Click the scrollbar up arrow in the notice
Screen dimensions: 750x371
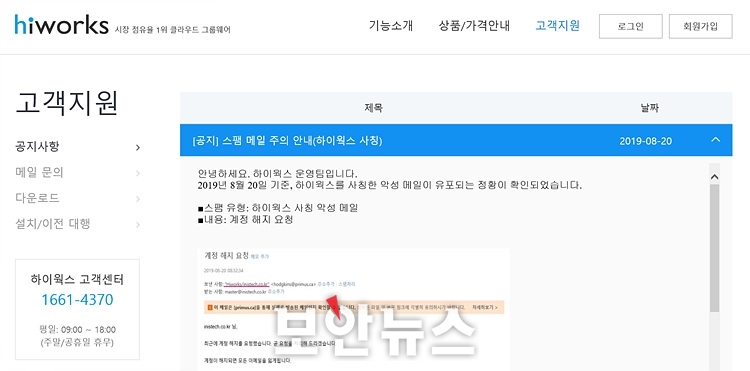click(x=715, y=177)
